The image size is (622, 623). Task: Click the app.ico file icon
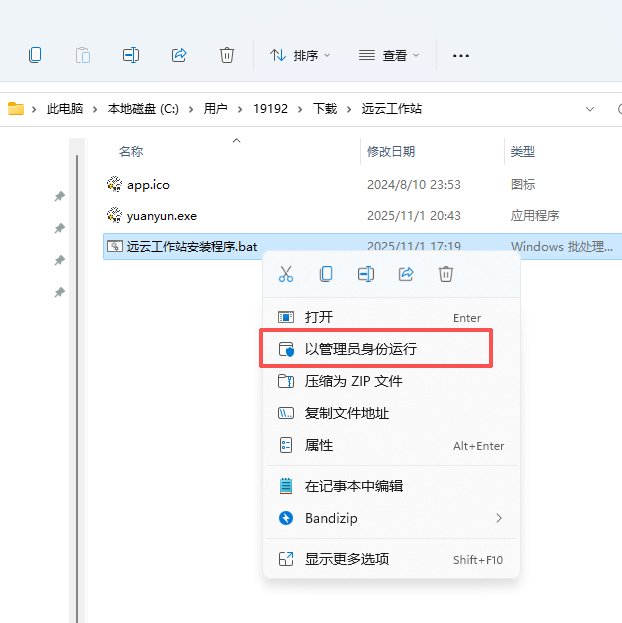(x=114, y=184)
